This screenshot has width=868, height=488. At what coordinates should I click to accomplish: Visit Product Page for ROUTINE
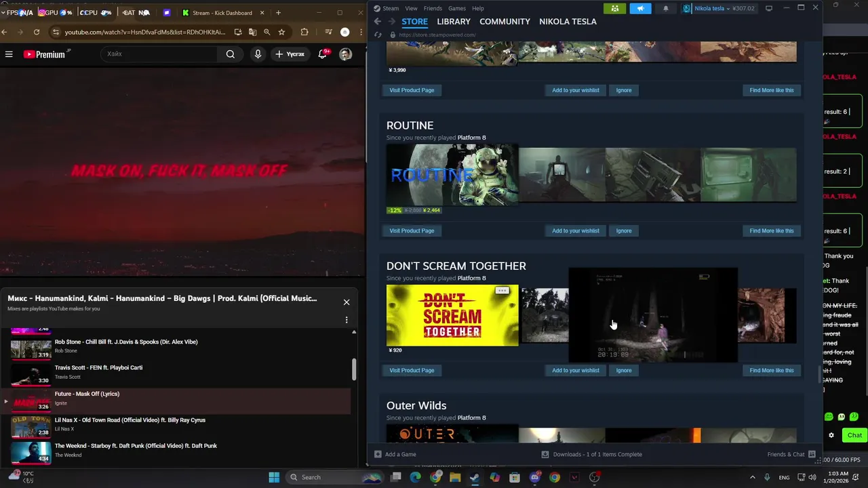tap(412, 230)
